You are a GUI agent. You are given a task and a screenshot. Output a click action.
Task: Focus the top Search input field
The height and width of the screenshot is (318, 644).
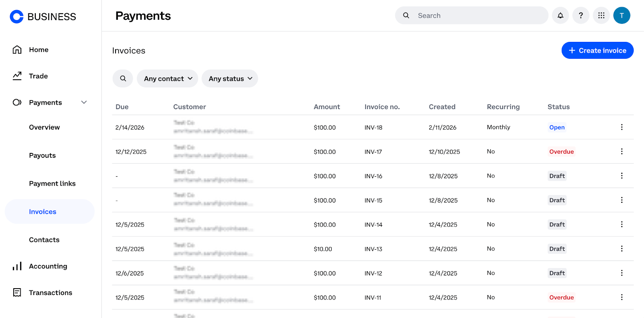471,15
